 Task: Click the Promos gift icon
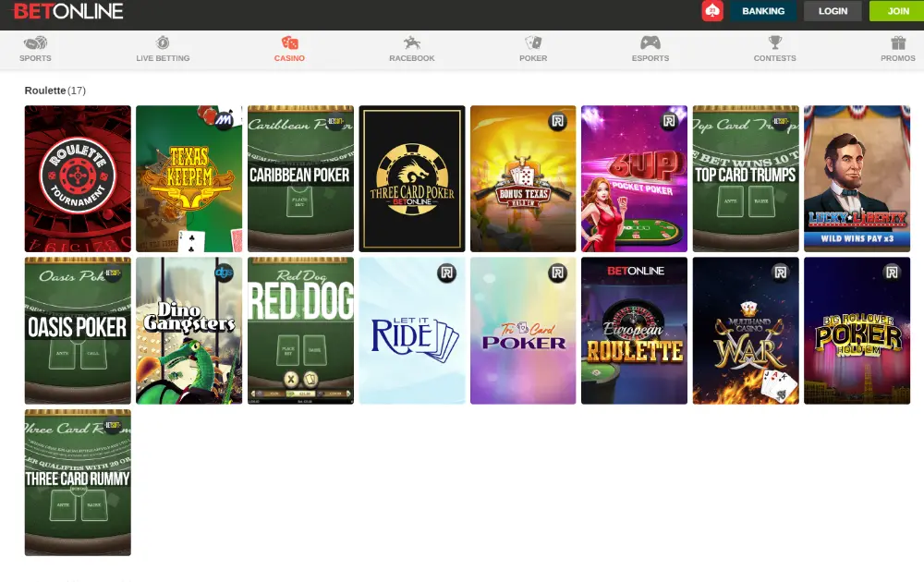[898, 42]
